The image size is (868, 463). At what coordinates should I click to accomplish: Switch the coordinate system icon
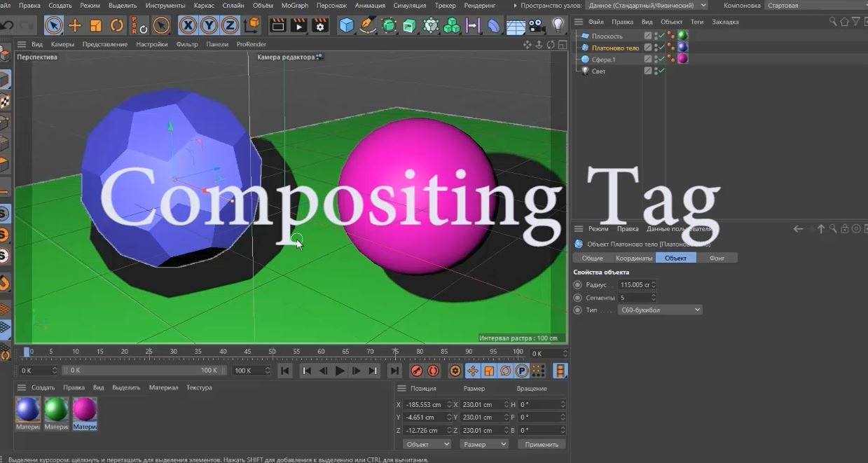(252, 26)
